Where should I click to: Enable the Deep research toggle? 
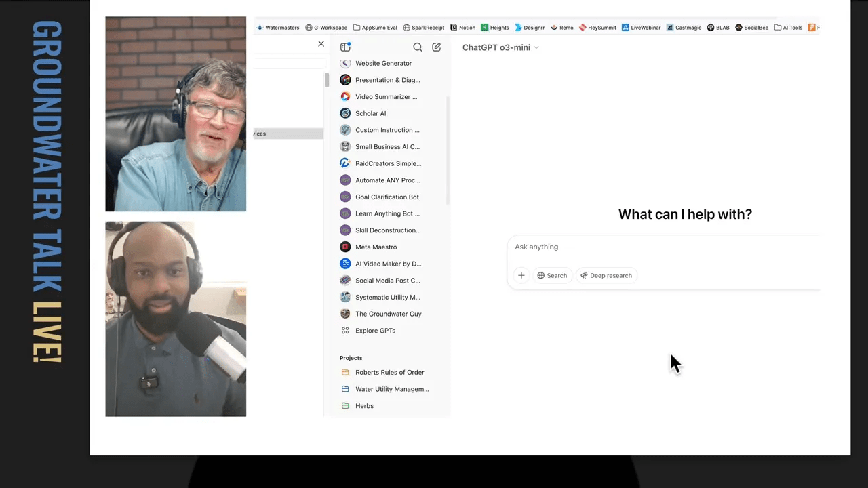tap(606, 275)
